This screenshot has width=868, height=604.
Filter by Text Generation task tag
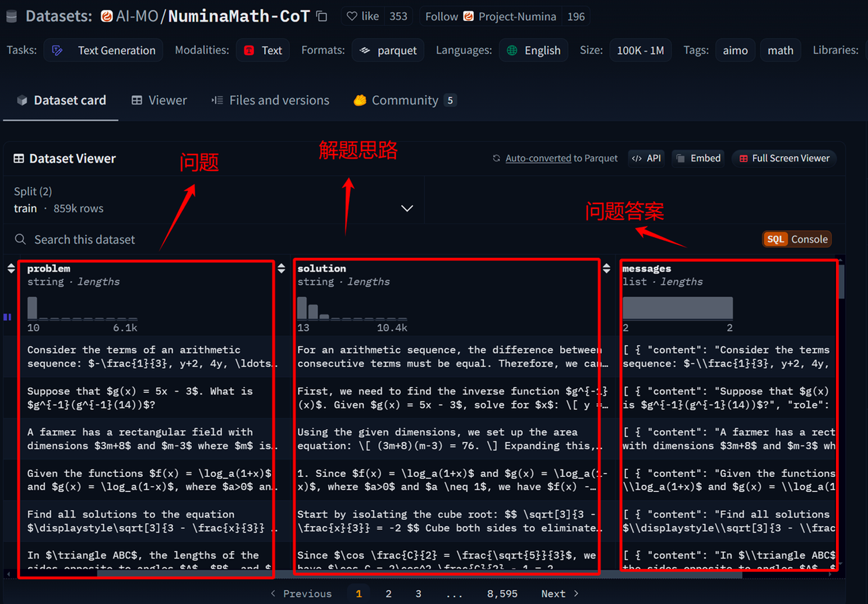coord(103,50)
